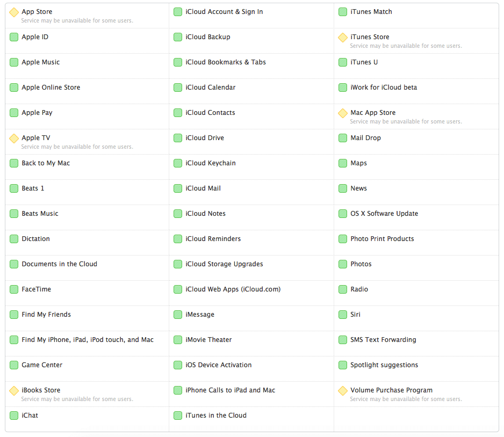504x437 pixels.
Task: Click the yellow diamond for Volume Purchase Program
Action: (x=343, y=391)
